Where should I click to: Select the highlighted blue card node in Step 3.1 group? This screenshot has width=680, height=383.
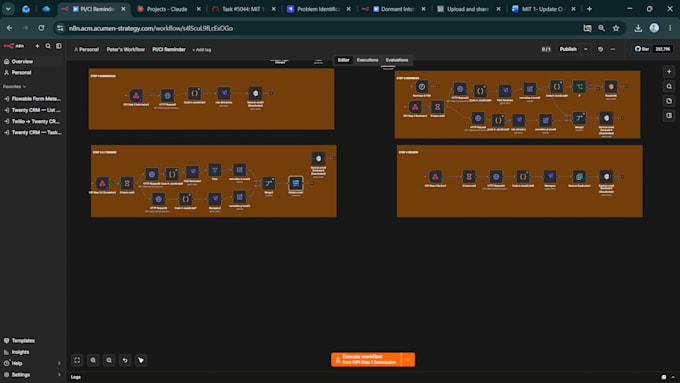pyautogui.click(x=296, y=183)
